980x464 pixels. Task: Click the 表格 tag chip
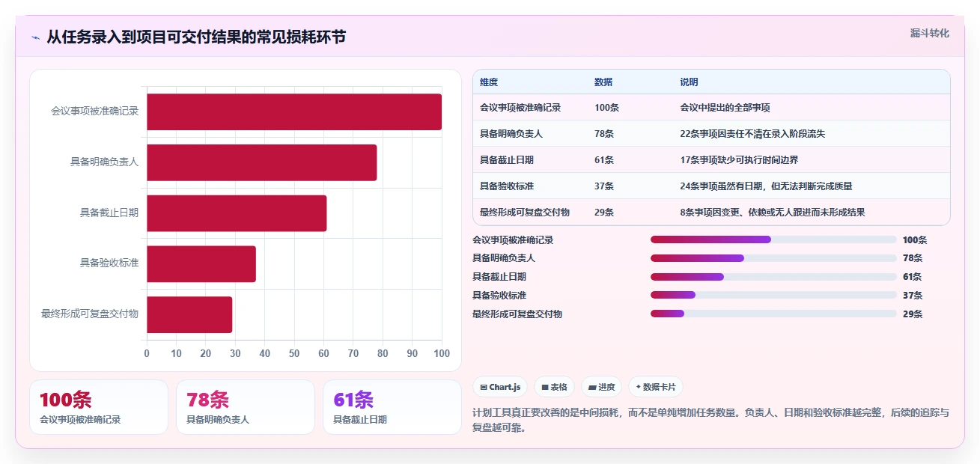click(555, 387)
